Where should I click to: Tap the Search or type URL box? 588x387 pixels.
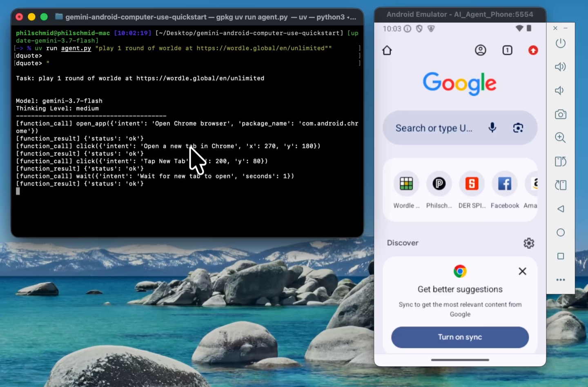(x=460, y=128)
